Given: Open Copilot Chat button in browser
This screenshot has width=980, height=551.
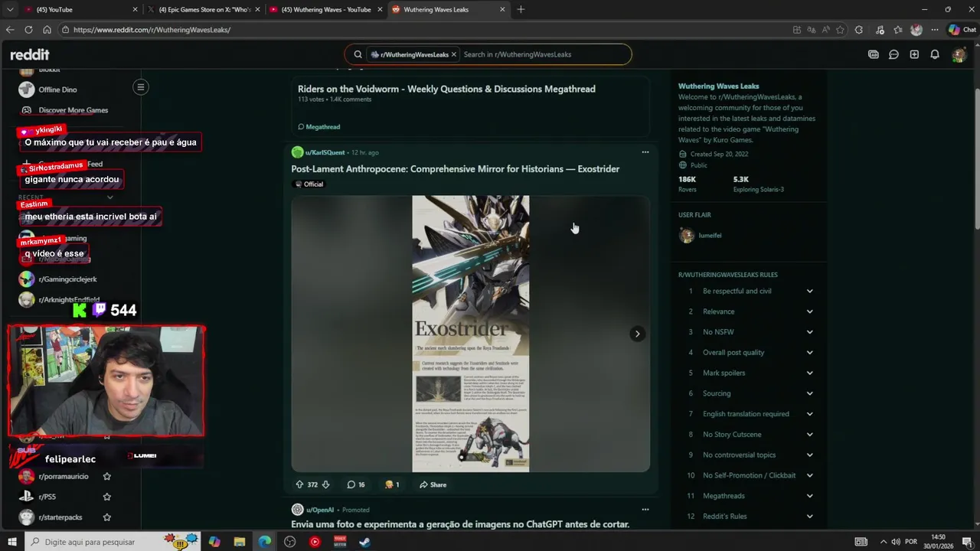Looking at the screenshot, I should (x=962, y=30).
